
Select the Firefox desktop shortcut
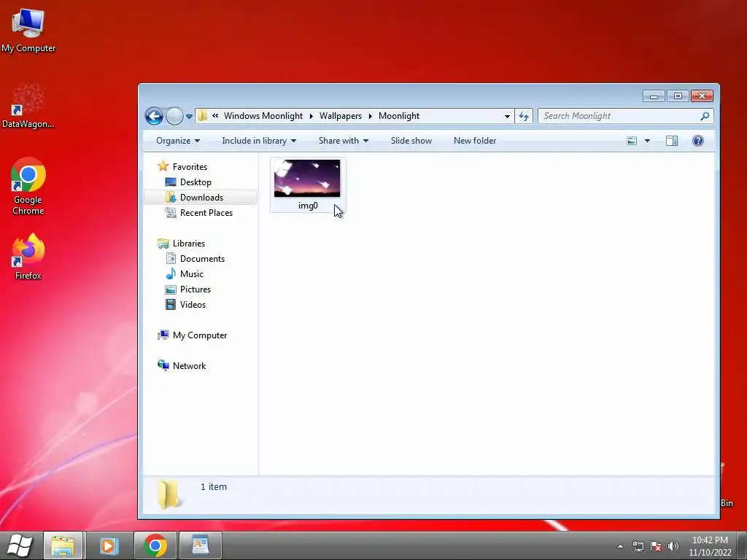[28, 257]
